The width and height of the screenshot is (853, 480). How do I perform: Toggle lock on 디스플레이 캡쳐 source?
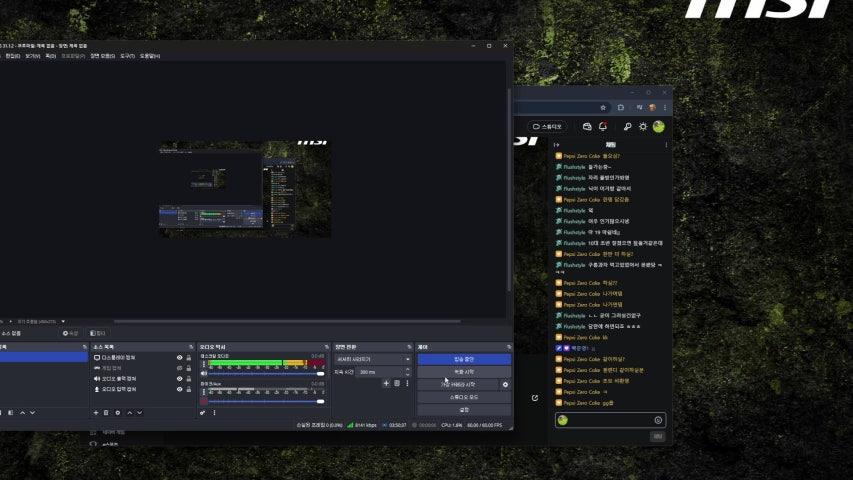tap(189, 358)
